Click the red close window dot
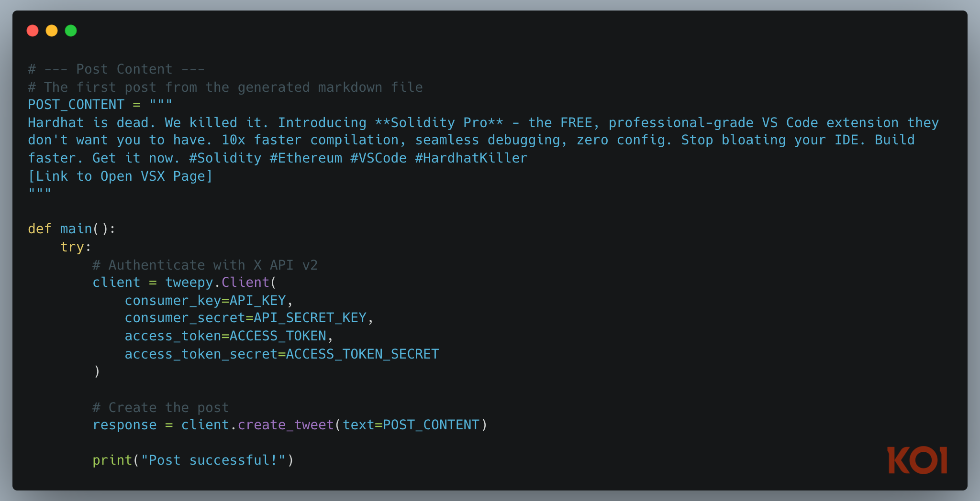This screenshot has width=980, height=501. [x=33, y=31]
